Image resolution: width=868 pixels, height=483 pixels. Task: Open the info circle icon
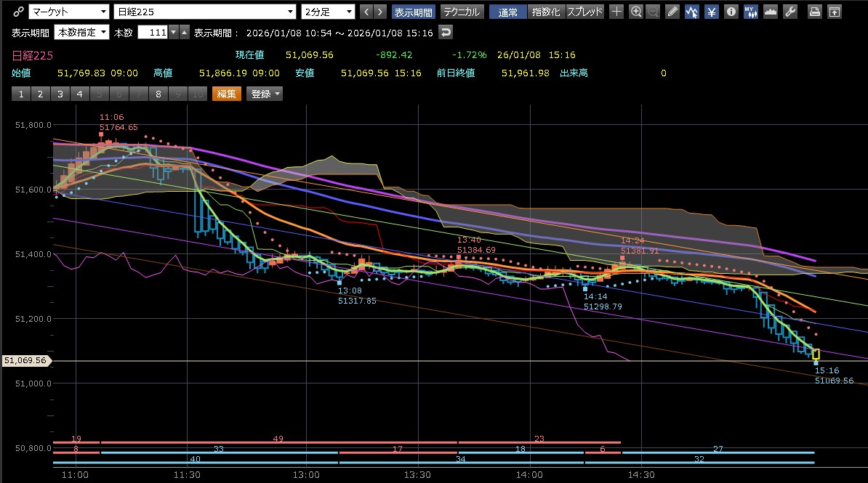[x=731, y=12]
